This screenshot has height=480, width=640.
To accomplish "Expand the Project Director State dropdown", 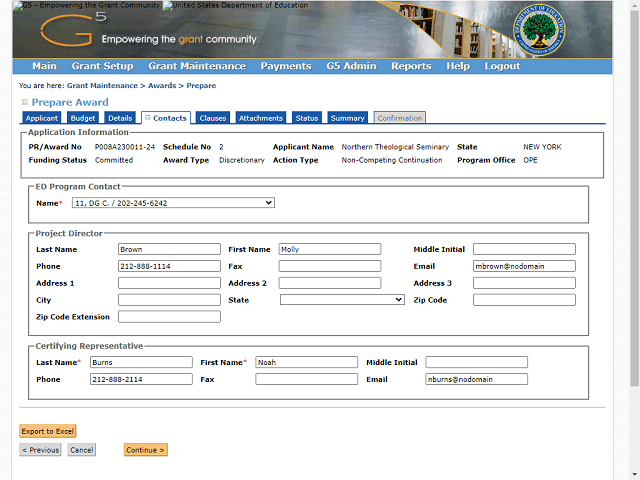I will (x=342, y=299).
